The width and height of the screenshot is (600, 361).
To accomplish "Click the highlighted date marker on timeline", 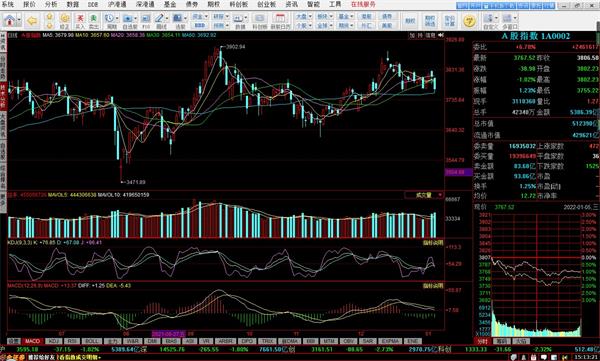I will pos(168,334).
